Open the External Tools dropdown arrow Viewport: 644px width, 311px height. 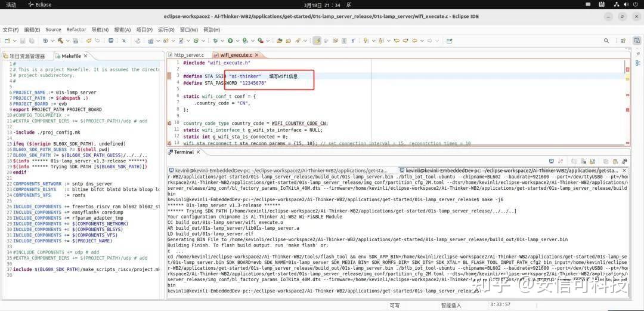tap(268, 41)
